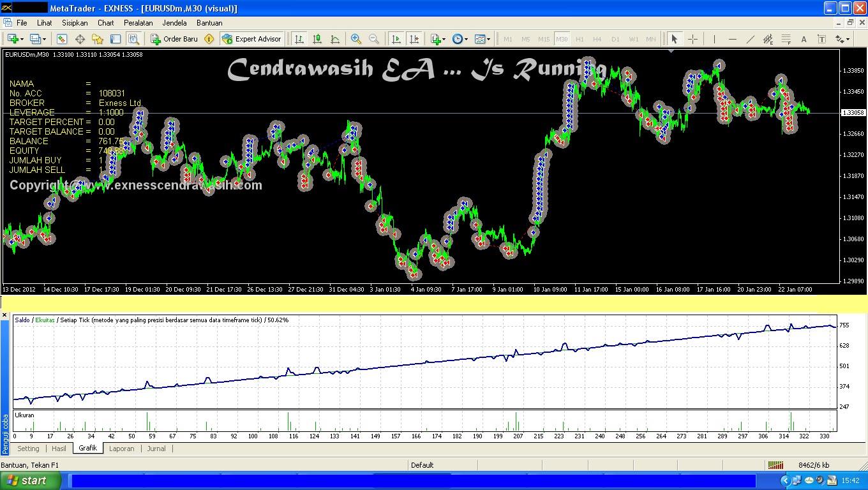Toggle the Terminal panel icon
Image resolution: width=868 pixels, height=490 pixels.
click(116, 39)
